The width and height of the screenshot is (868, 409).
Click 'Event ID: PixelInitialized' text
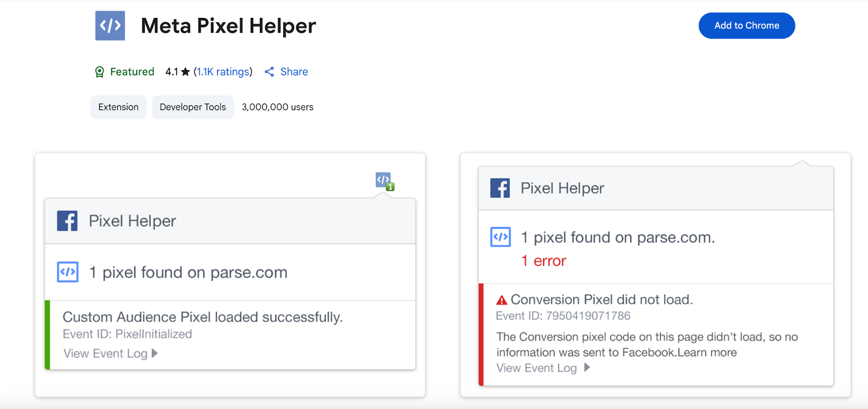[x=127, y=334]
